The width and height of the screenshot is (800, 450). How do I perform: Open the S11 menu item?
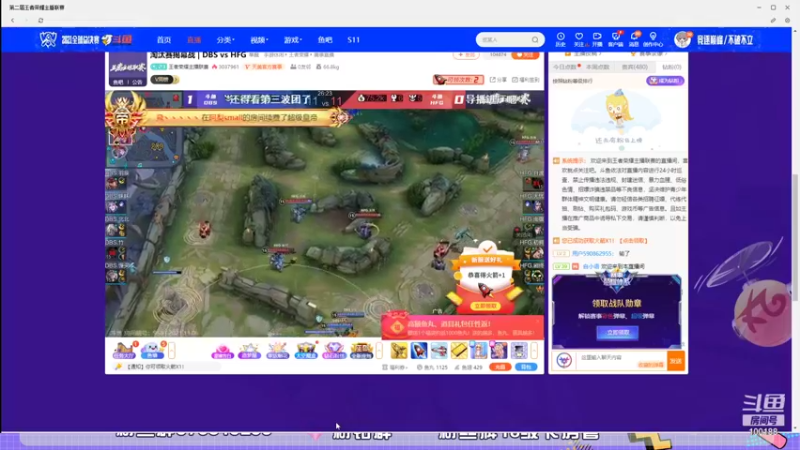click(353, 40)
